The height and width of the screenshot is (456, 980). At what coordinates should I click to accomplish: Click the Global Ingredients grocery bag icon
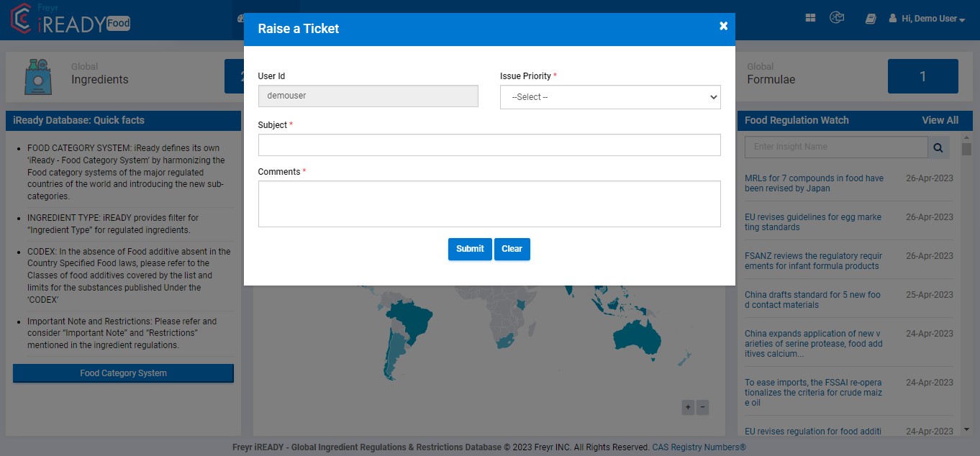click(x=37, y=76)
